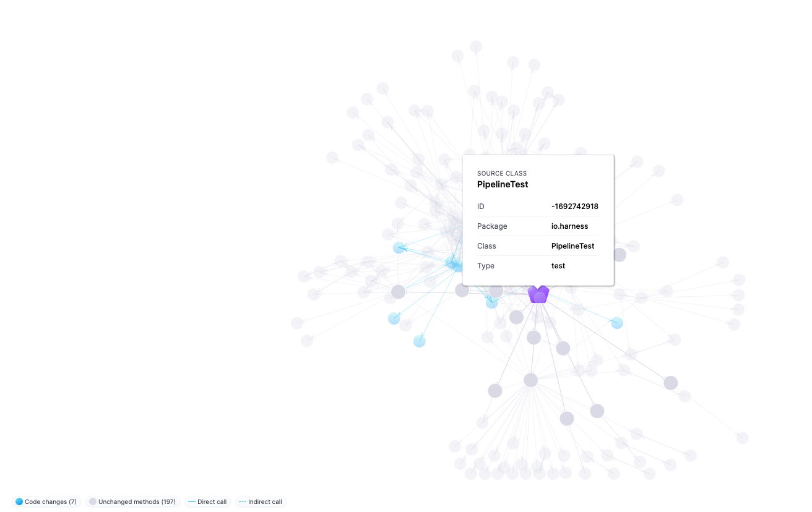Select the dark grey node right of tooltip

coord(620,255)
